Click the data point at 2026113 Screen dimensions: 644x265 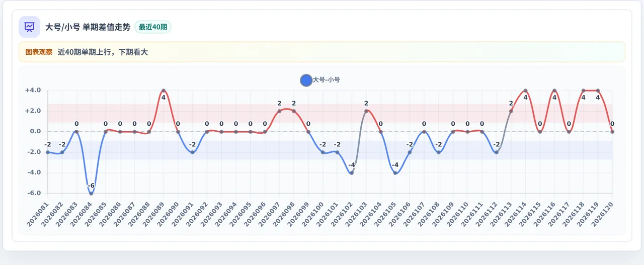click(511, 111)
